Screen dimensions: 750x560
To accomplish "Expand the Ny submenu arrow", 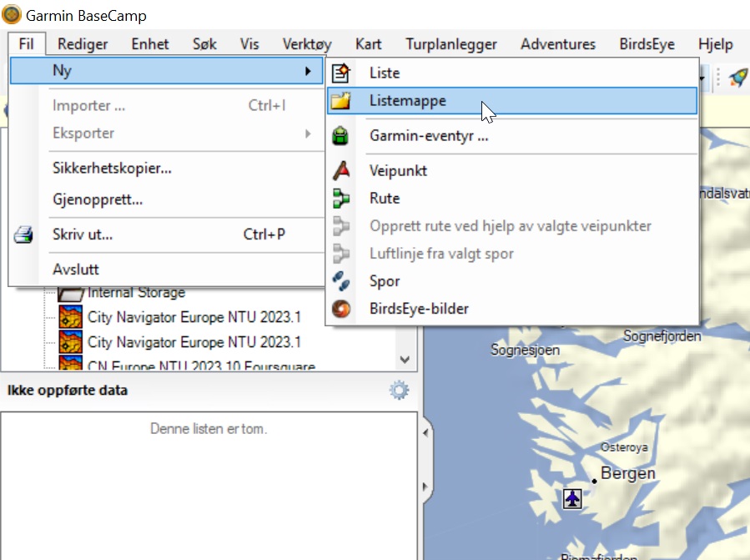I will coord(309,71).
